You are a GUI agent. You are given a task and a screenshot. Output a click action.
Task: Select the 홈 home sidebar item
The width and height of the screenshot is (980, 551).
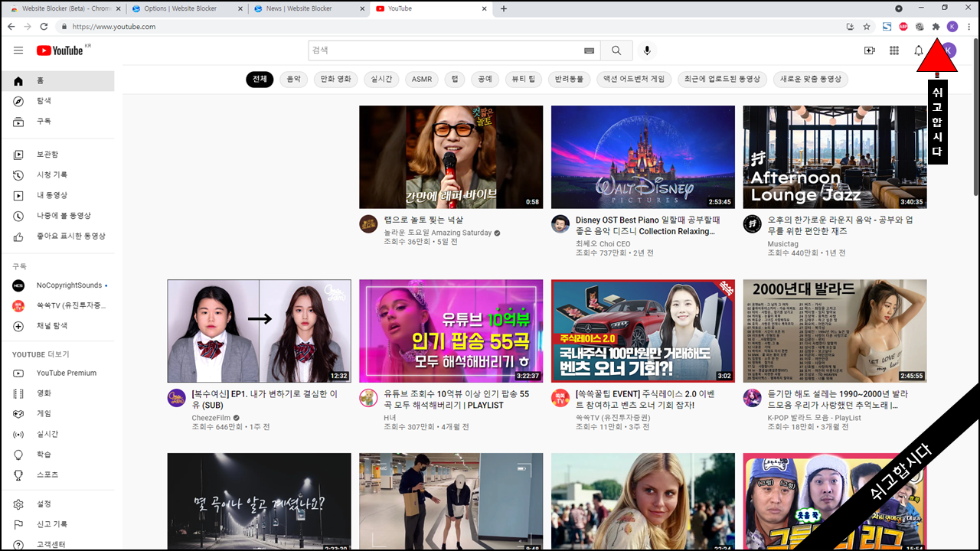(57, 81)
